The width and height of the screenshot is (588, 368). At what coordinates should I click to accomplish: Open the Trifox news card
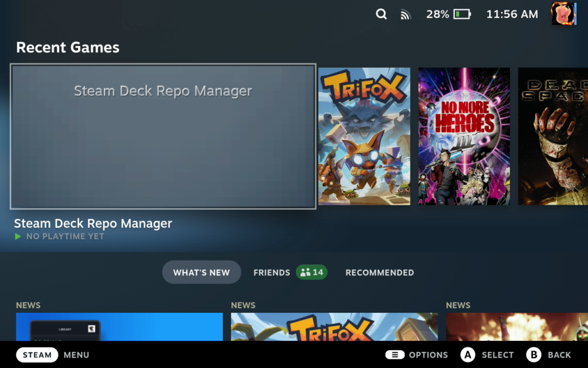pos(334,327)
